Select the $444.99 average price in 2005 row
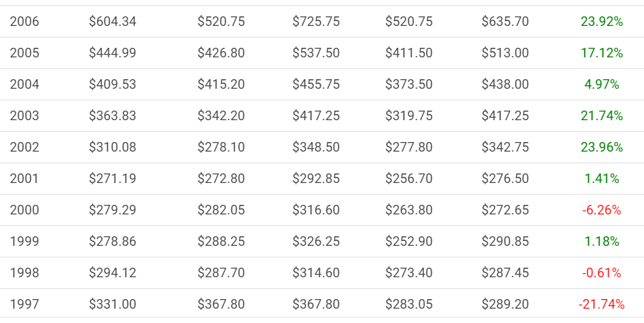Screen dimensions: 644x323 pos(113,53)
